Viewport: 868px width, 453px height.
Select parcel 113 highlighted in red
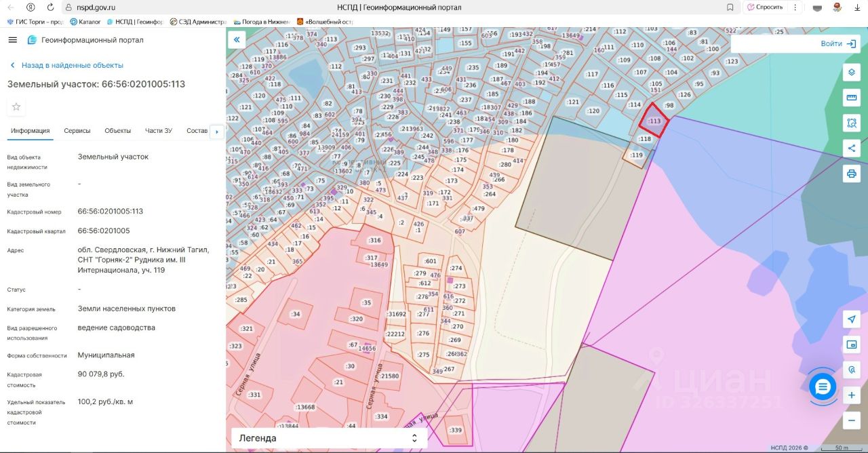click(x=654, y=121)
